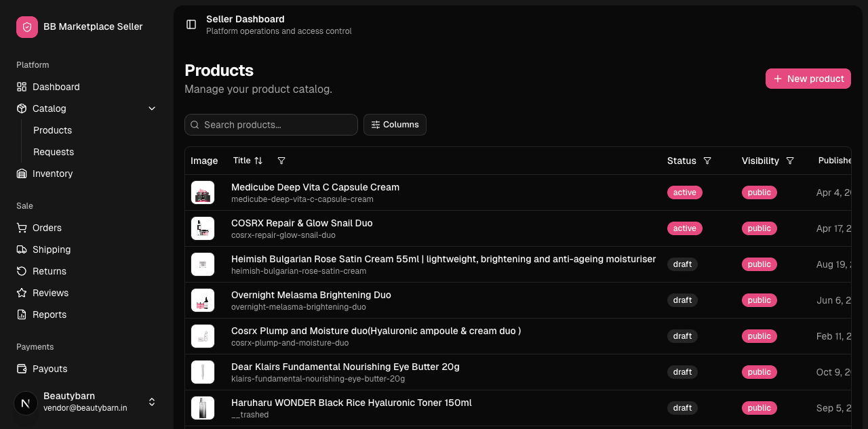This screenshot has width=868, height=429.
Task: Open the Beautybarn account switcher
Action: (87, 402)
